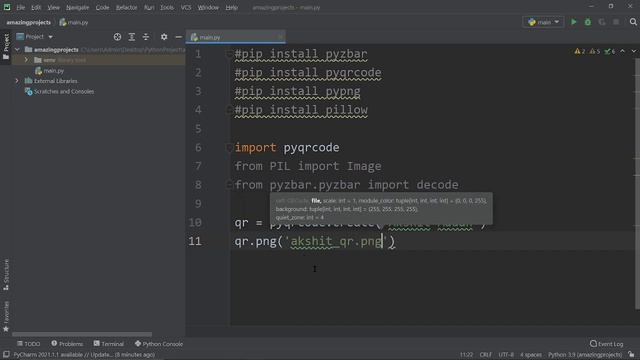Image resolution: width=640 pixels, height=360 pixels.
Task: Click UTF-8 encoding in status bar
Action: point(506,355)
